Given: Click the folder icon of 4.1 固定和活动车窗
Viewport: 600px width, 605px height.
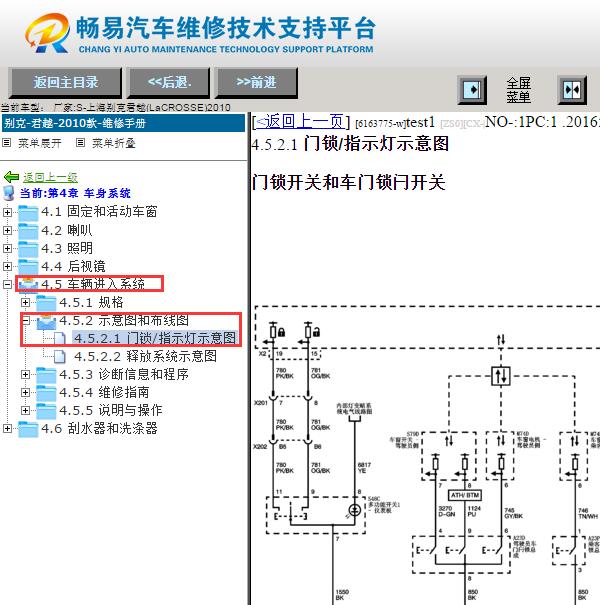Looking at the screenshot, I should [28, 212].
